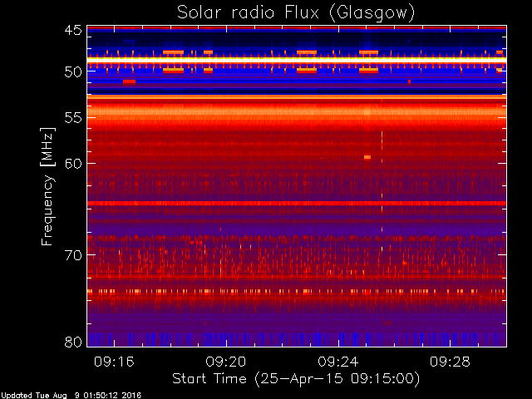Click the 'Solar radio Flux (Glasgow)' title
Viewport: 532px width, 399px height.
(296, 13)
